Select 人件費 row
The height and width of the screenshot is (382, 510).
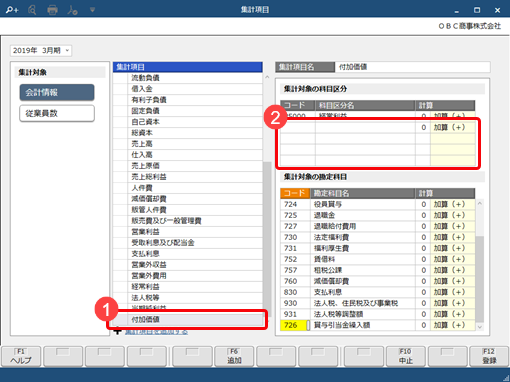pos(188,188)
